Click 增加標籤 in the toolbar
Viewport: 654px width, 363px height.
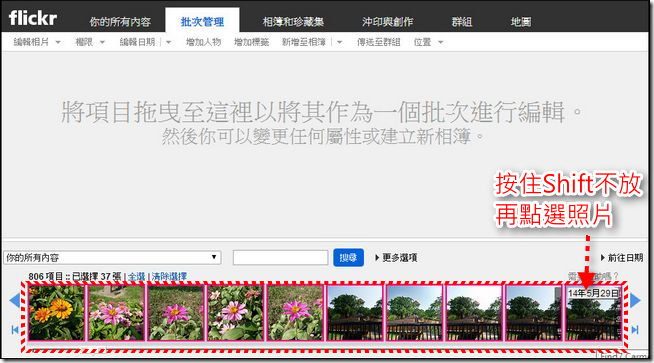(x=251, y=42)
